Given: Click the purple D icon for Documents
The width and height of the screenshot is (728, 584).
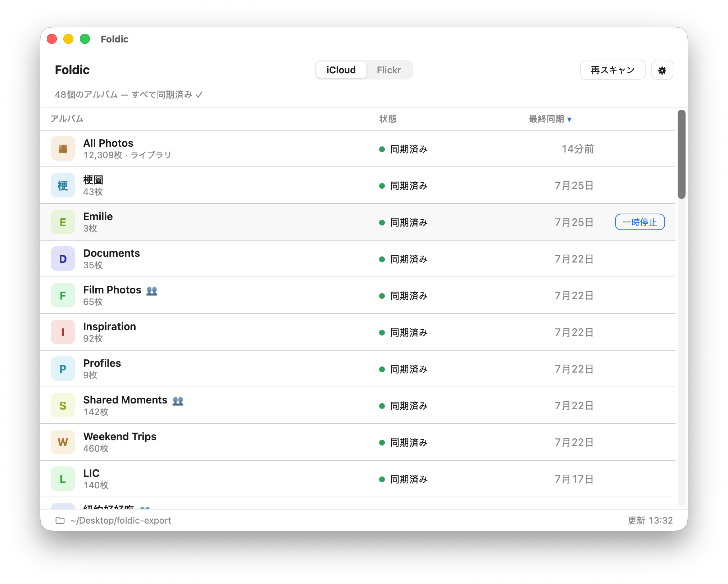Looking at the screenshot, I should 63,259.
